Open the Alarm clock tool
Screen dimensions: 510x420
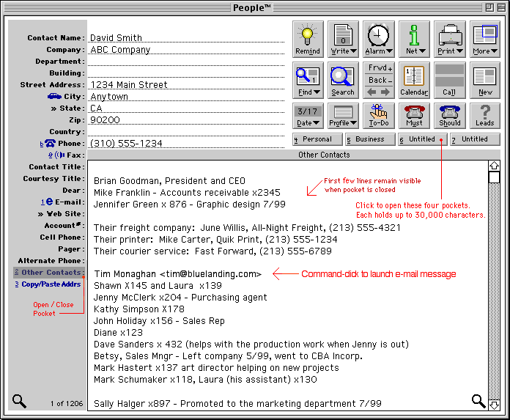[x=379, y=39]
